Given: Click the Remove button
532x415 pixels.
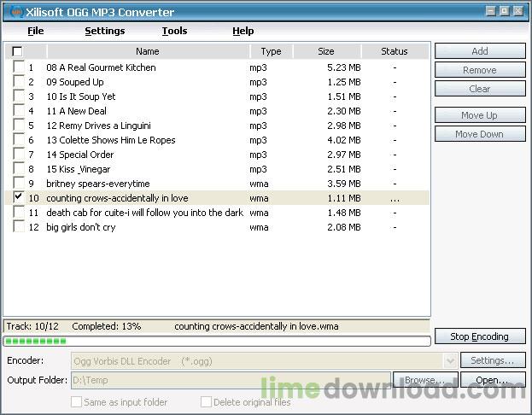Looking at the screenshot, I should point(480,70).
